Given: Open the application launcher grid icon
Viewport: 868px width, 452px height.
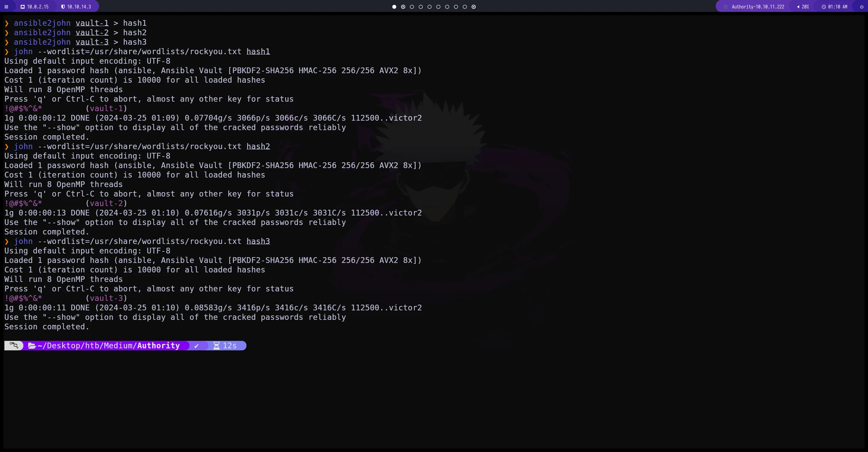Looking at the screenshot, I should 6,7.
